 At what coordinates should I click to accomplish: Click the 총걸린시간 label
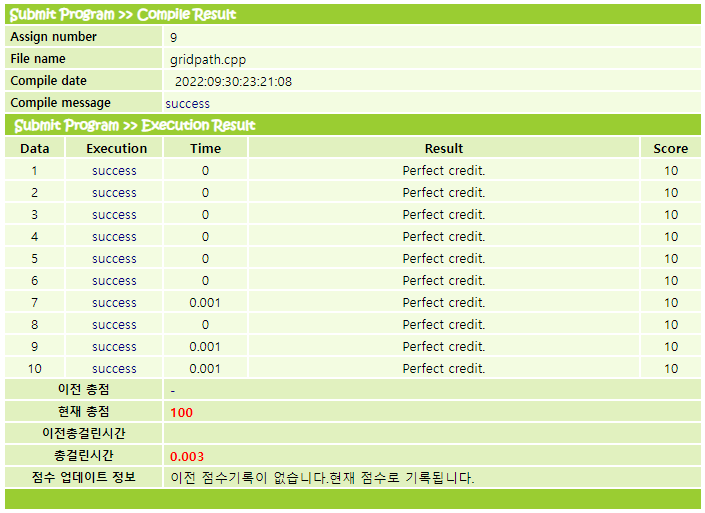pos(84,455)
